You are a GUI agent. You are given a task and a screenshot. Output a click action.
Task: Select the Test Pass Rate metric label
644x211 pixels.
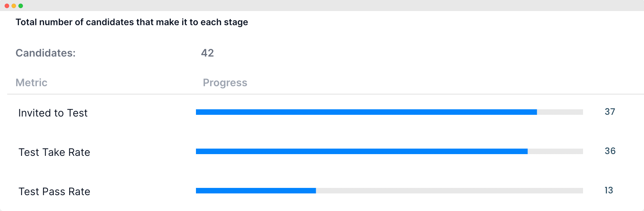54,191
